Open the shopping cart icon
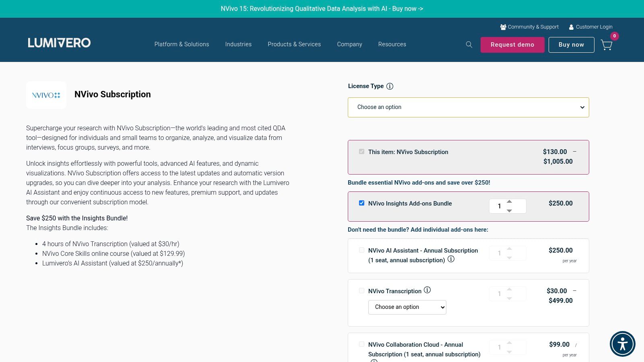644x362 pixels. tap(607, 45)
